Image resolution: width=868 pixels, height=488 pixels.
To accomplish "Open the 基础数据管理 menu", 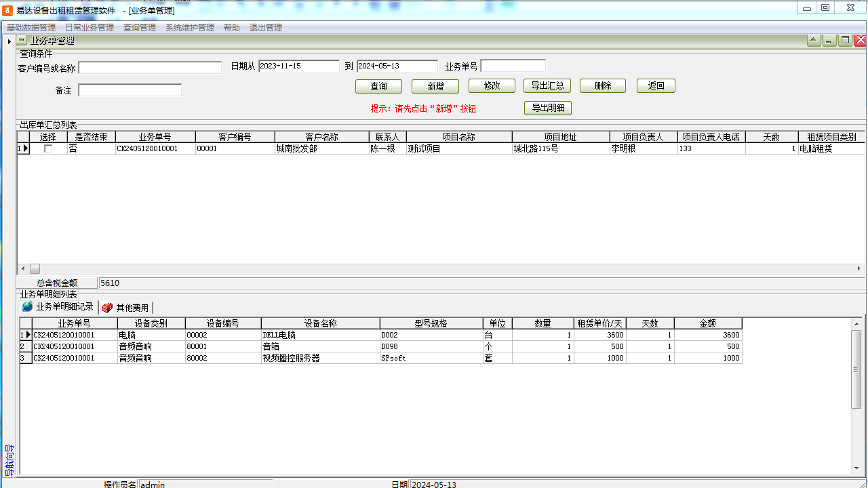I will pos(31,28).
